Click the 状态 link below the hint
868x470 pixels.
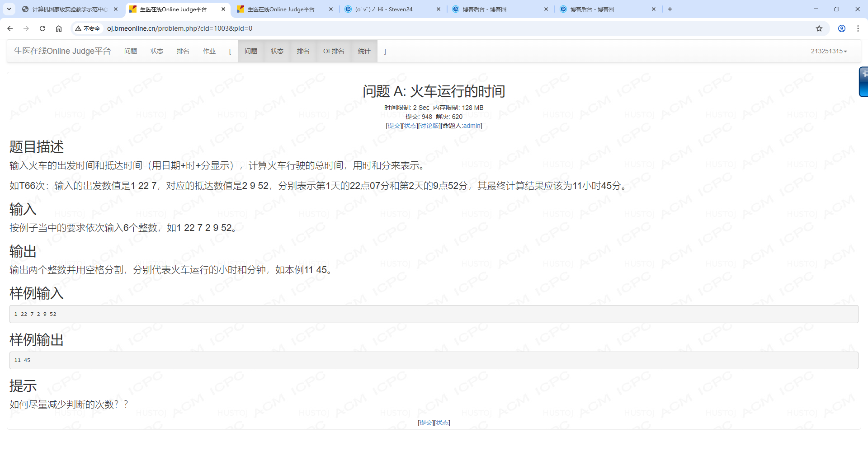(442, 423)
